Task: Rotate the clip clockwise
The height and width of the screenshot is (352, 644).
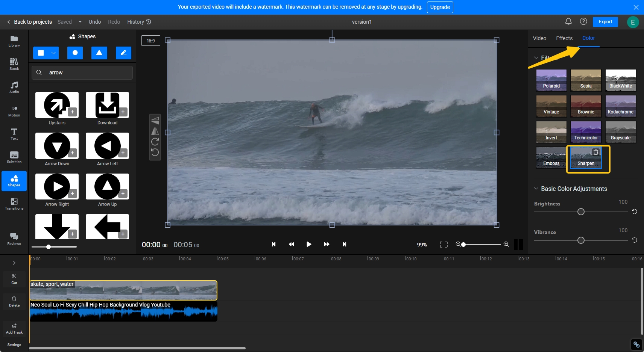Action: 155,142
